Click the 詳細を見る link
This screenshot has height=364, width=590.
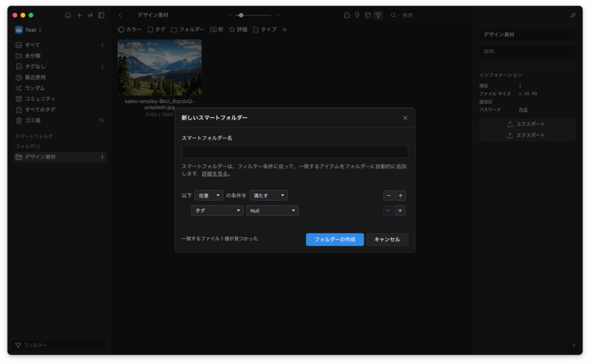click(215, 173)
